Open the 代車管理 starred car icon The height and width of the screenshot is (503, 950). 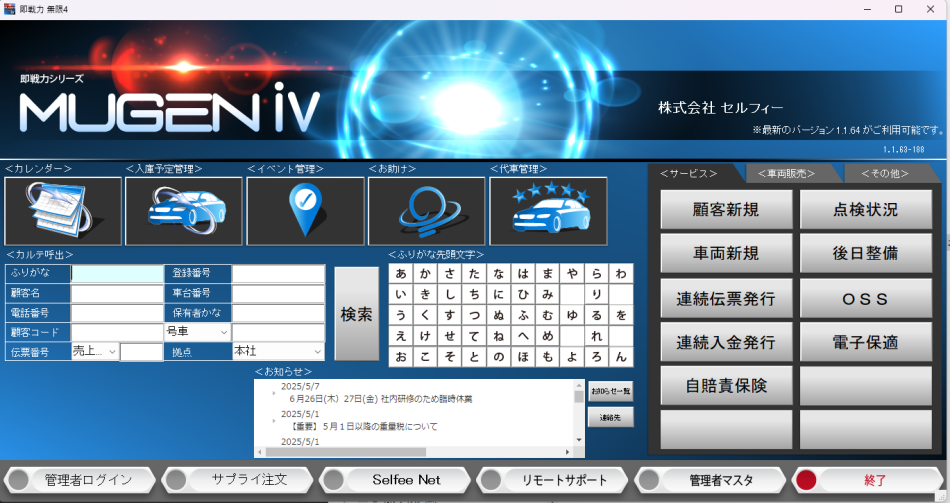click(548, 211)
